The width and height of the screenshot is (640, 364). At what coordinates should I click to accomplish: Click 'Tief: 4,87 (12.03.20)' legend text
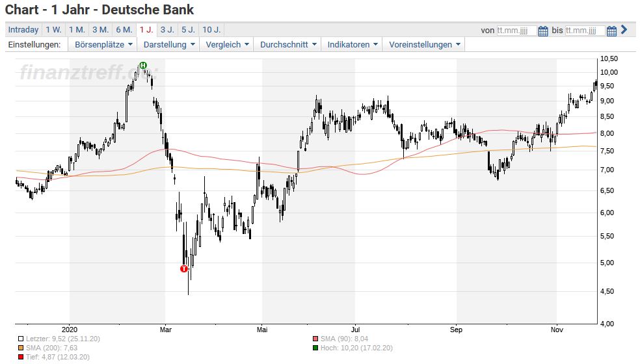pos(57,357)
